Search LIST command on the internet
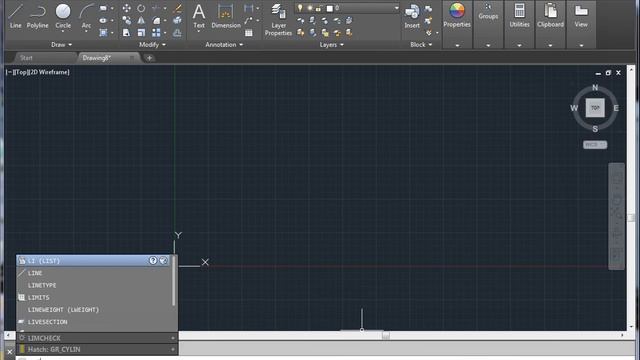 [x=163, y=260]
